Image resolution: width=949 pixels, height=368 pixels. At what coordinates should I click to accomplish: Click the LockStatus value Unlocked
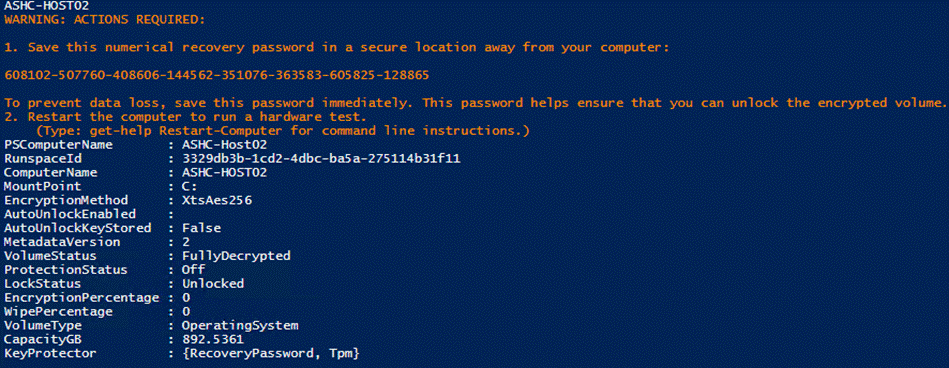pyautogui.click(x=214, y=284)
